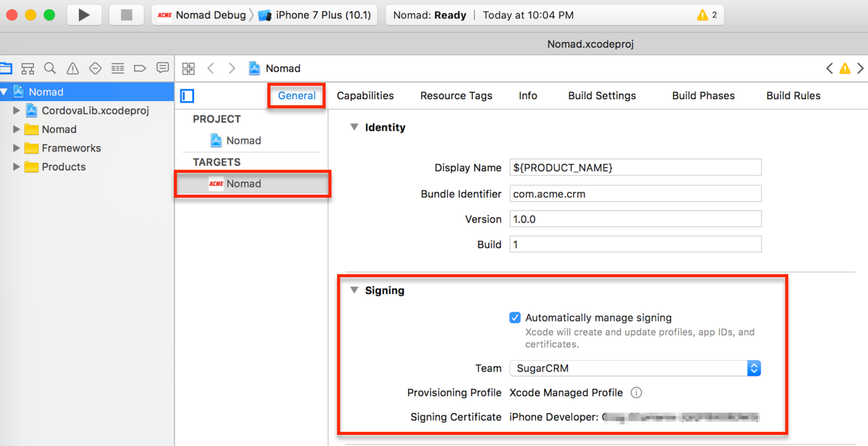Choose the iPhone 7 Plus (10.1) destination

point(315,15)
